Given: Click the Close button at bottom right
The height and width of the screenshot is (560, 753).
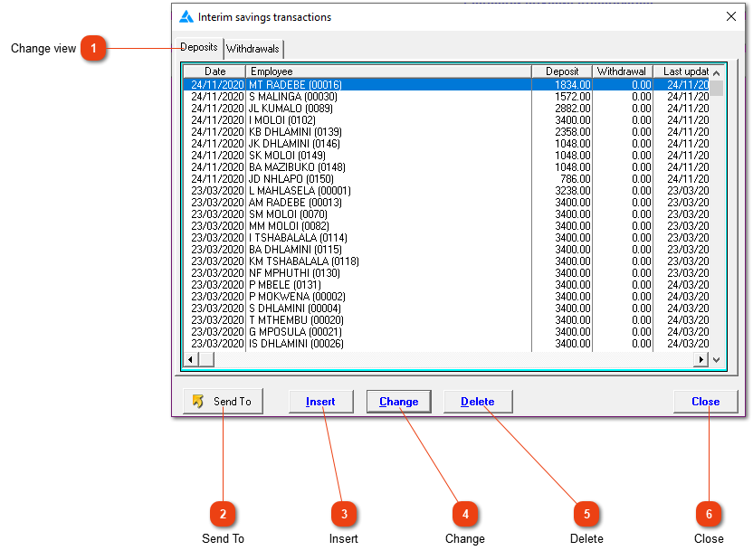Looking at the screenshot, I should (705, 402).
